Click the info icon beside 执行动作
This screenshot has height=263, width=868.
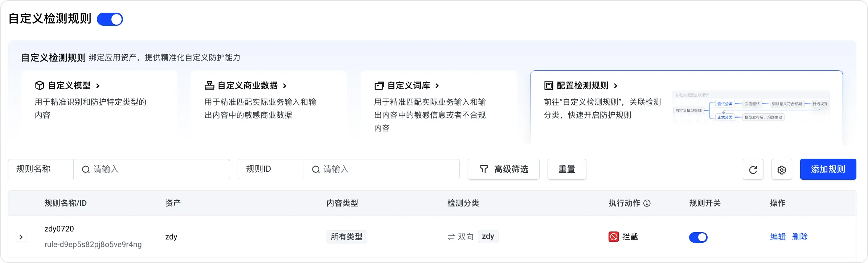click(x=647, y=203)
